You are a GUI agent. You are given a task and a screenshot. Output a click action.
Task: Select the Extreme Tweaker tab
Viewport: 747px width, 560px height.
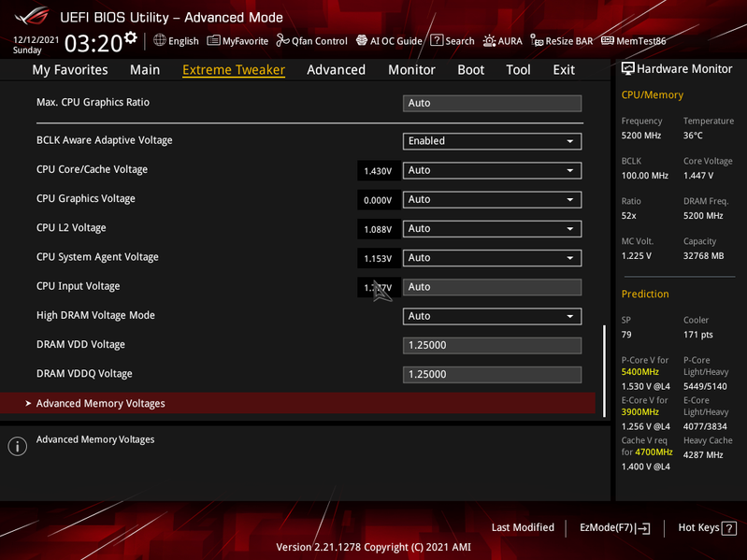[234, 69]
